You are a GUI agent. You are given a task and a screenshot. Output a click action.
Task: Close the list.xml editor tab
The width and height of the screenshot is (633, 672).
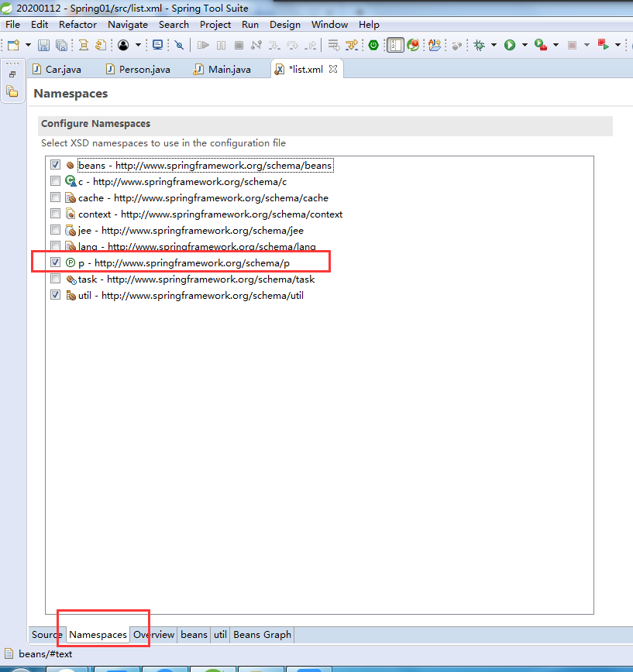click(333, 69)
